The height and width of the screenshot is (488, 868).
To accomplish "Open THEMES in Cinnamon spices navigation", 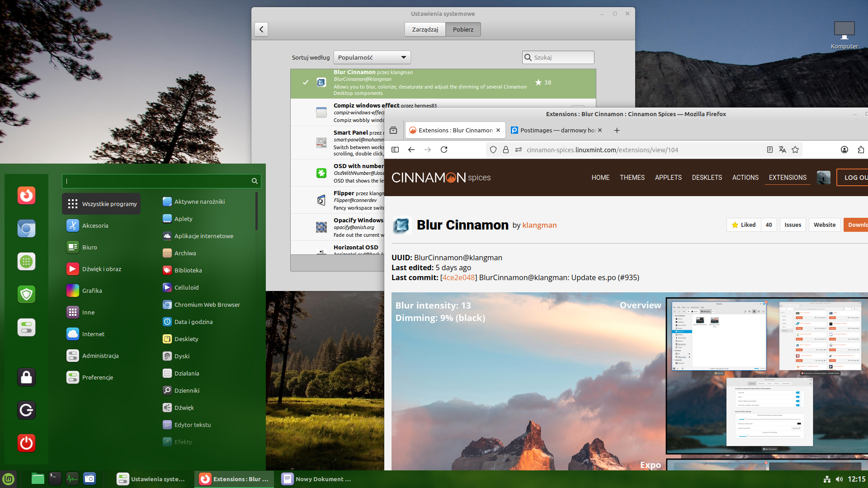I will (632, 177).
